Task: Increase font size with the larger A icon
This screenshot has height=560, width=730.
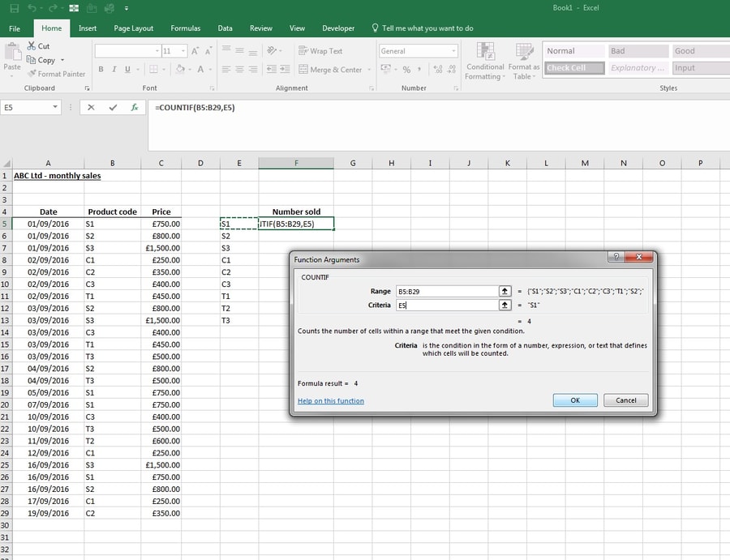Action: click(195, 51)
